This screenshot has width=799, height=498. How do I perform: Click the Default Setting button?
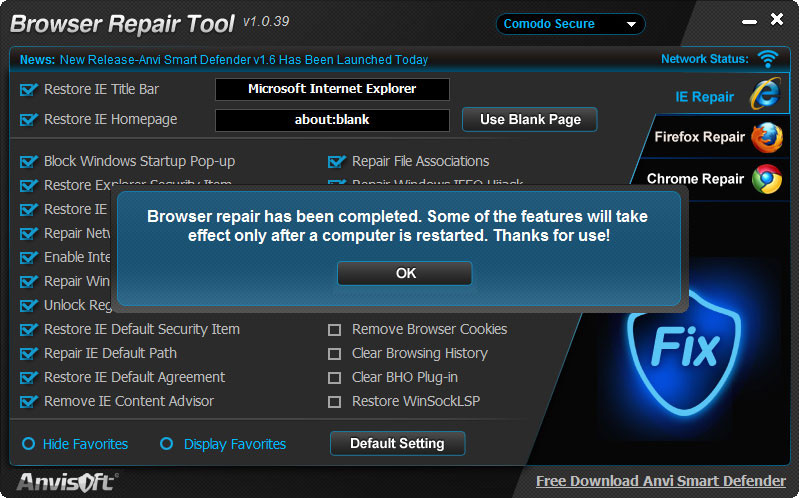(397, 443)
